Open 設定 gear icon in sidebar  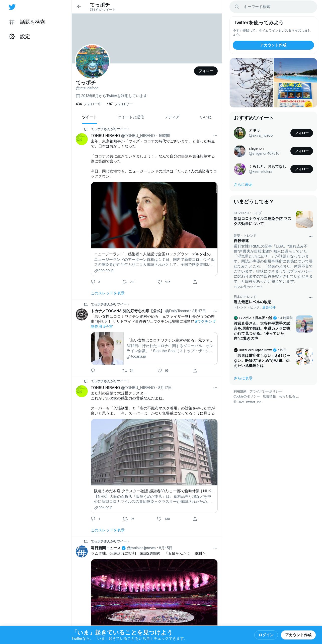coord(12,36)
